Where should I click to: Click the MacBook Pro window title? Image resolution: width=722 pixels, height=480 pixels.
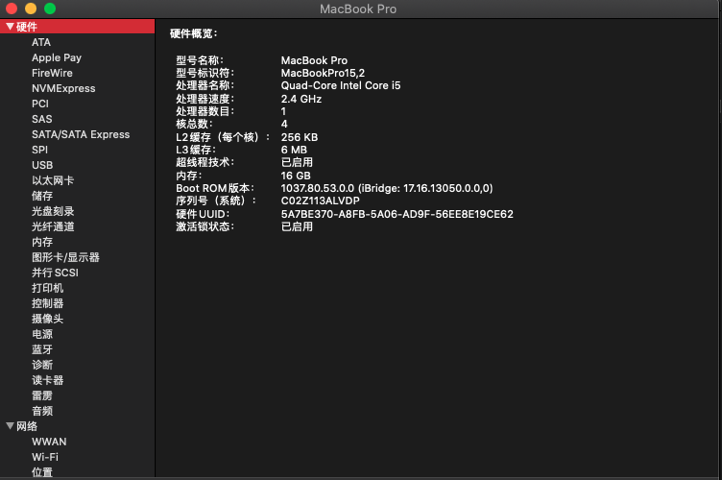(x=358, y=9)
